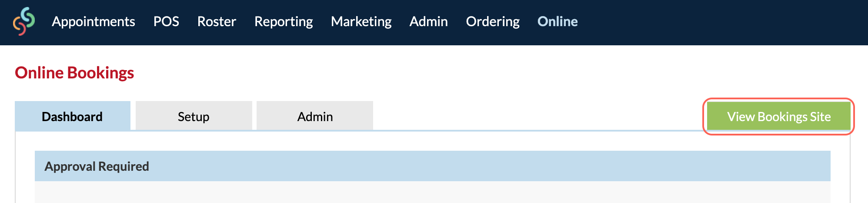Select the Approval Required section header
Viewport: 868px width, 203px height.
click(x=433, y=166)
